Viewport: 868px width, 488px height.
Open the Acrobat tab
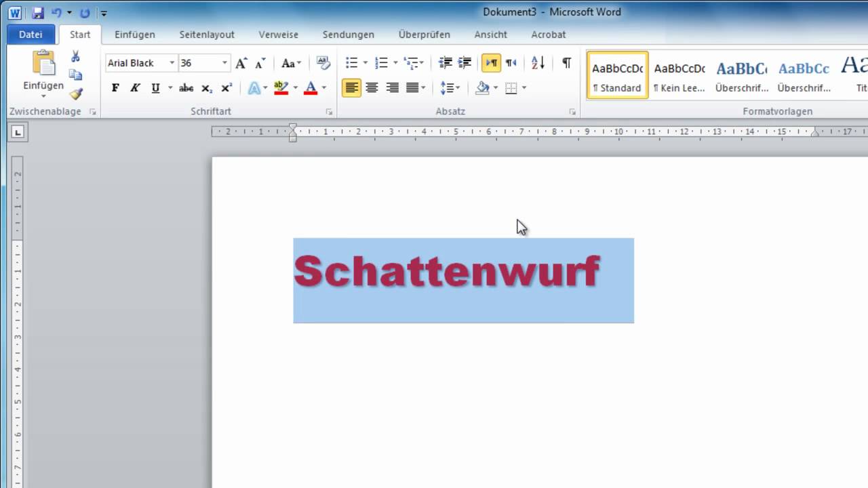coord(548,35)
